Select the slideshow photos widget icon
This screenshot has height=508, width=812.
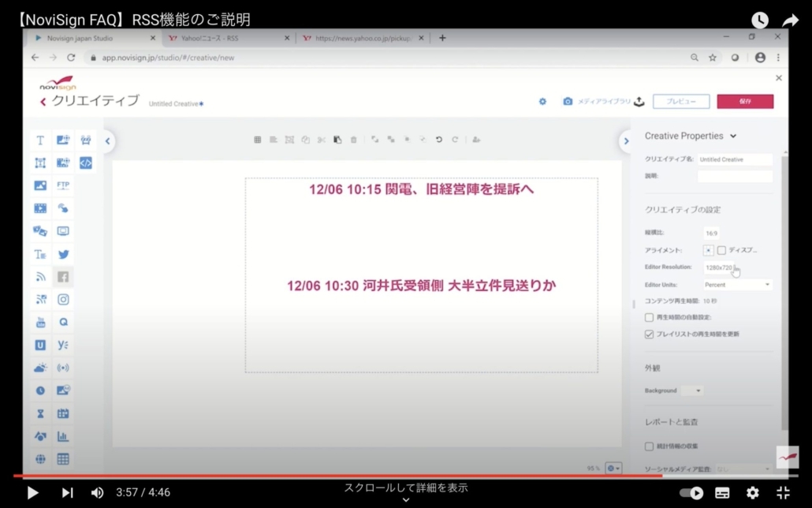(x=40, y=231)
